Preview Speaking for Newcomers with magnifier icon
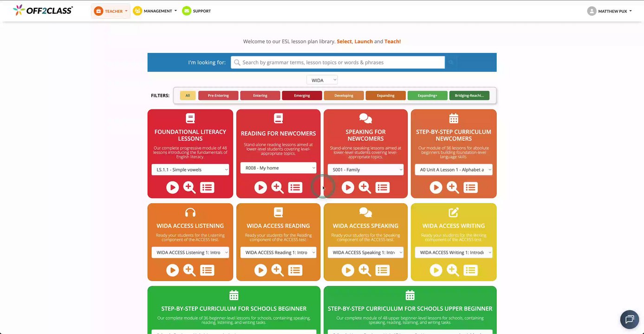Screen dimensions: 644x334 pyautogui.click(x=365, y=187)
